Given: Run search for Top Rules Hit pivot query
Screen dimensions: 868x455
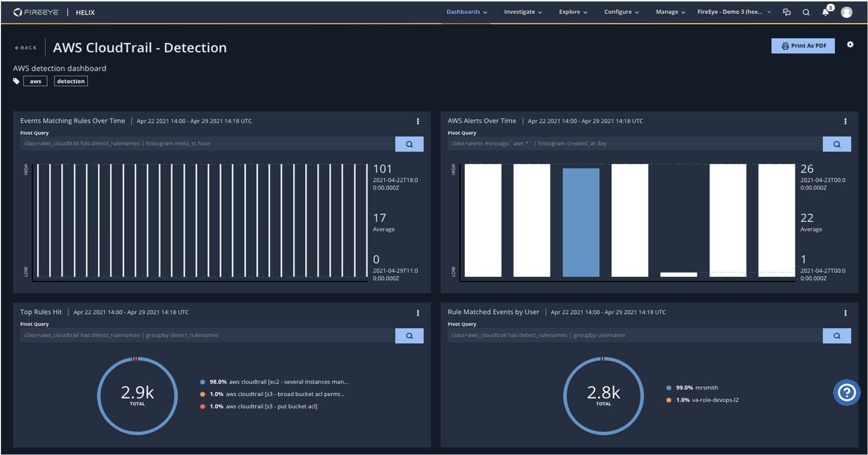Looking at the screenshot, I should pos(409,336).
